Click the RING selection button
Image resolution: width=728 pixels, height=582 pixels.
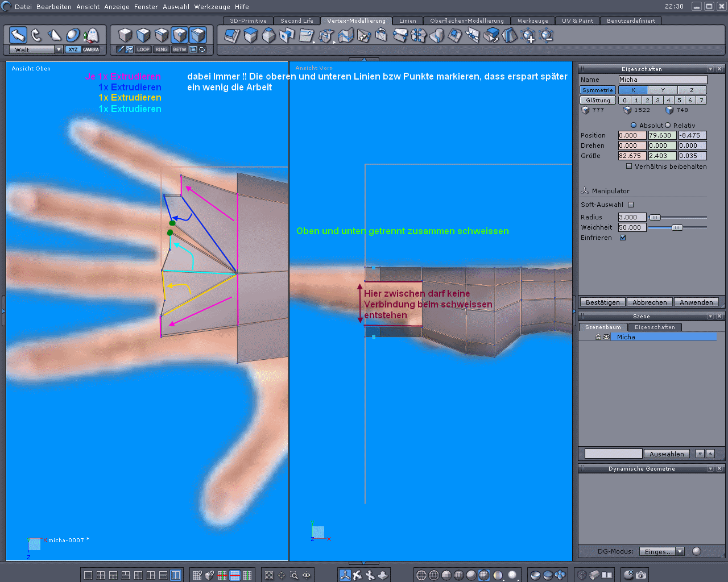tap(162, 49)
